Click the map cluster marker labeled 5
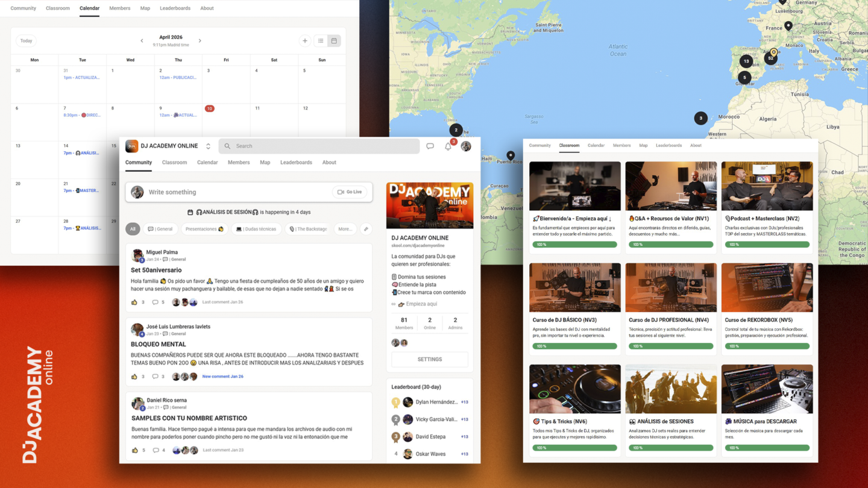The image size is (868, 488). [744, 77]
